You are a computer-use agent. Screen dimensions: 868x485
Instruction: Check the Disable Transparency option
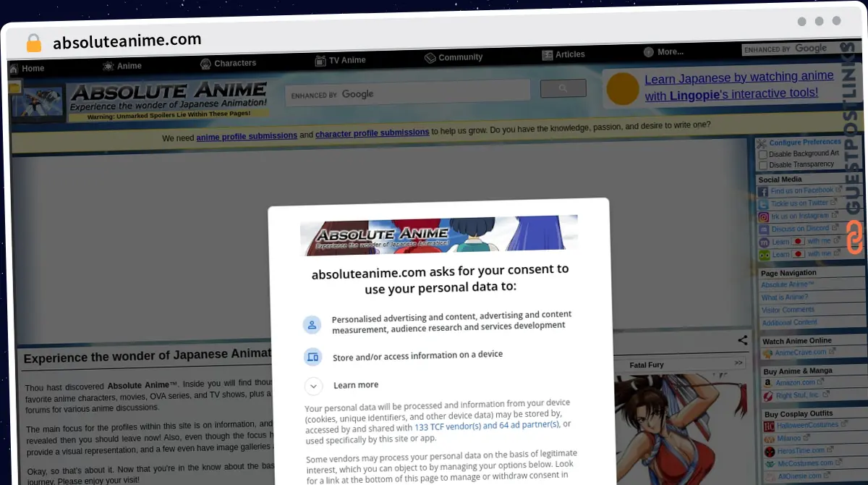tap(763, 164)
